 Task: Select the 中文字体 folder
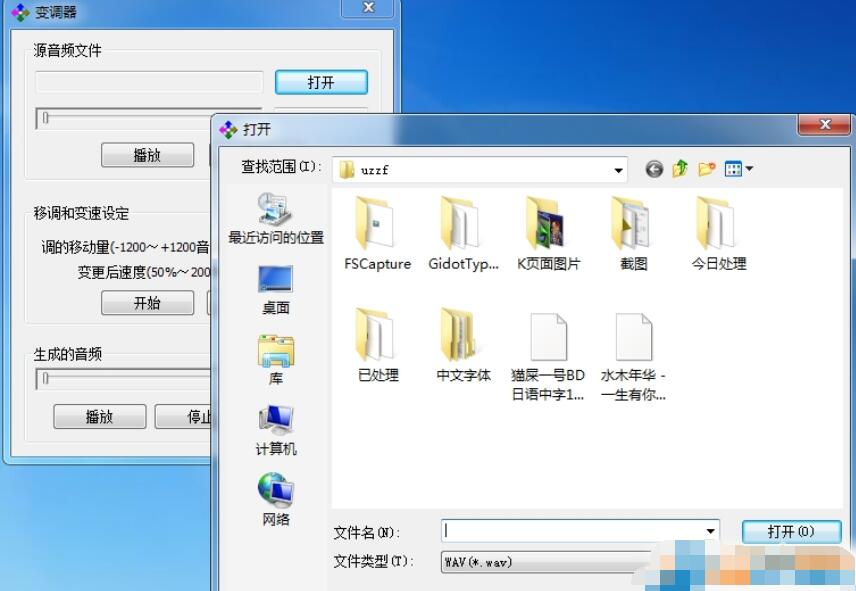pos(463,347)
